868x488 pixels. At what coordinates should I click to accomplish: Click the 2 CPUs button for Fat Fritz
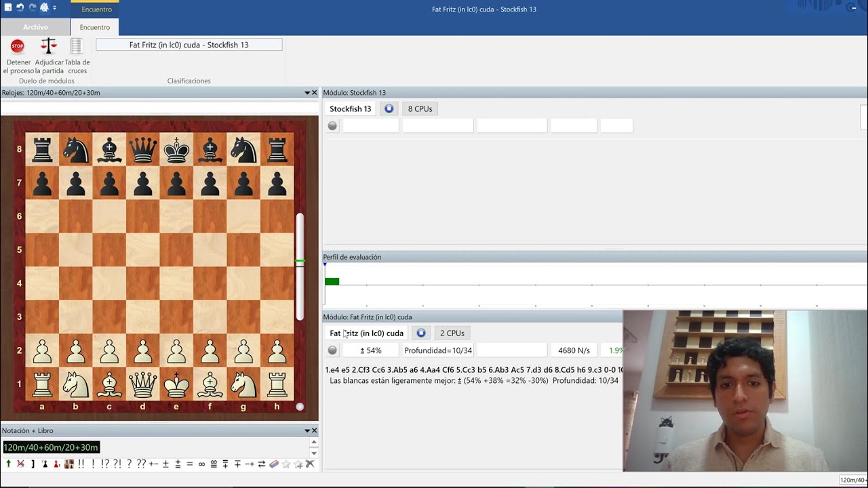[x=452, y=333]
